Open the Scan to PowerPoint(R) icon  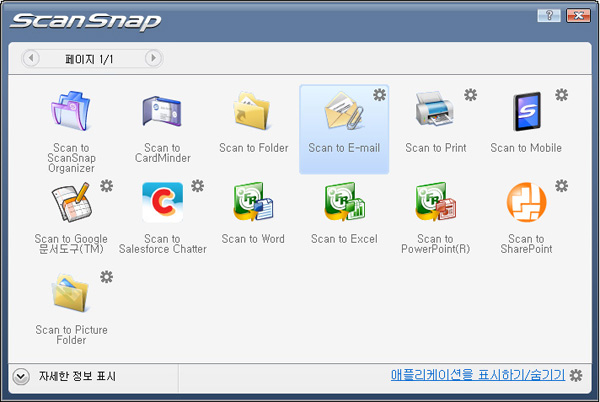click(x=435, y=202)
